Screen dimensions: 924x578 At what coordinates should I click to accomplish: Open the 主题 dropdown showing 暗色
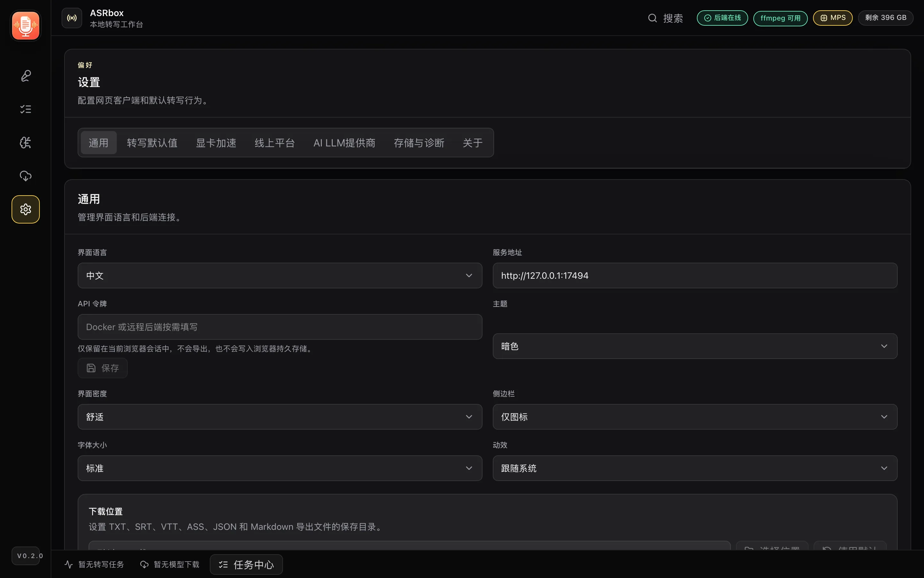(x=695, y=346)
